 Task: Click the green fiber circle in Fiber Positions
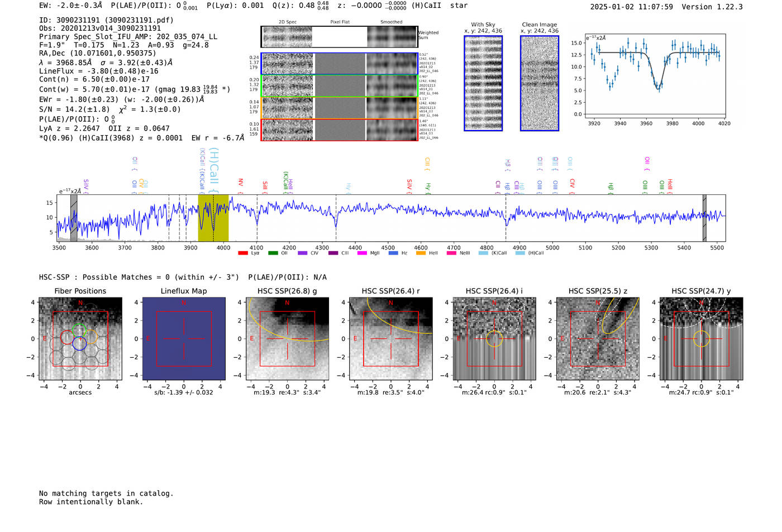point(79,330)
